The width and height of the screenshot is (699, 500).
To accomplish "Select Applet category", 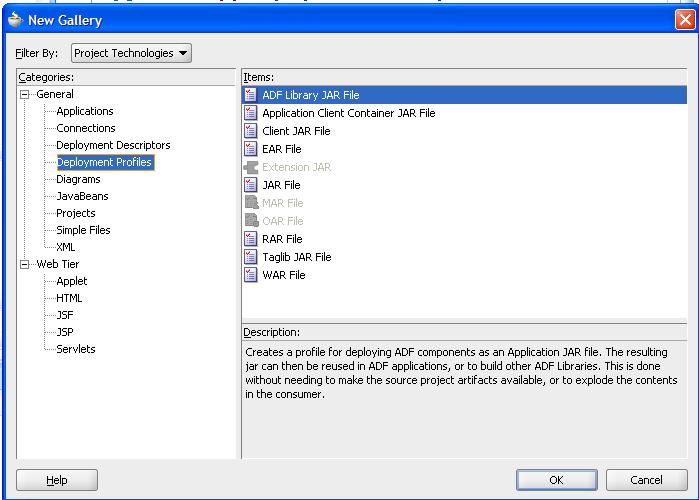I will tap(72, 281).
